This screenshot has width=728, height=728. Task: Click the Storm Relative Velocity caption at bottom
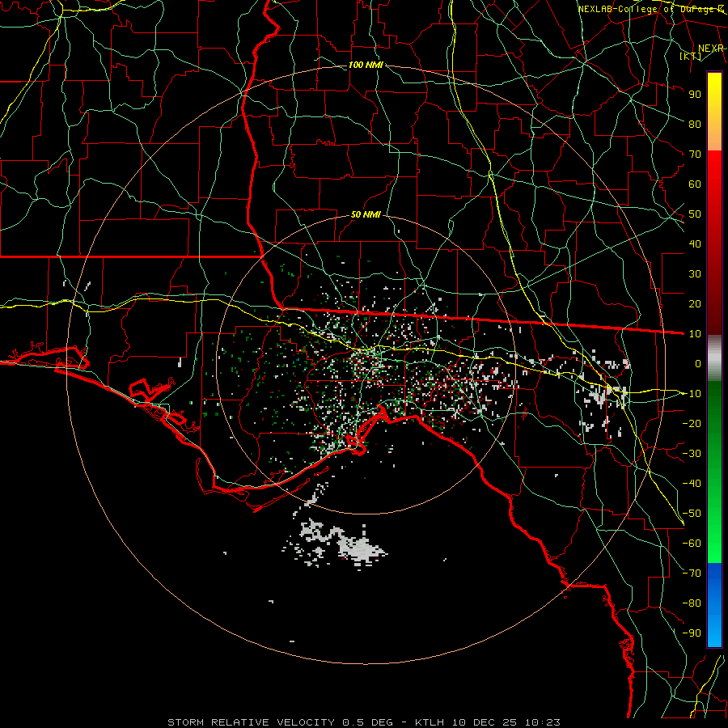[363, 722]
